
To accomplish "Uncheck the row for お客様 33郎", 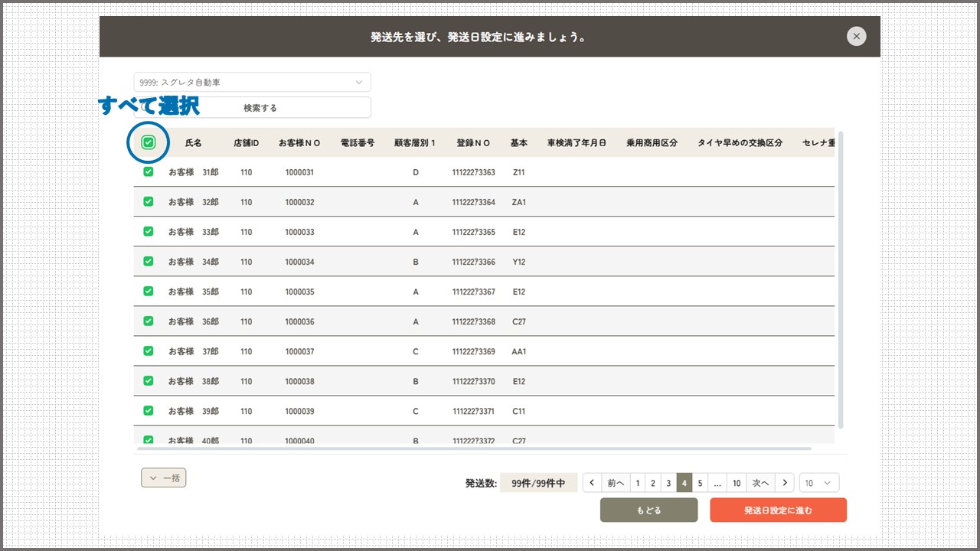I will coord(149,232).
